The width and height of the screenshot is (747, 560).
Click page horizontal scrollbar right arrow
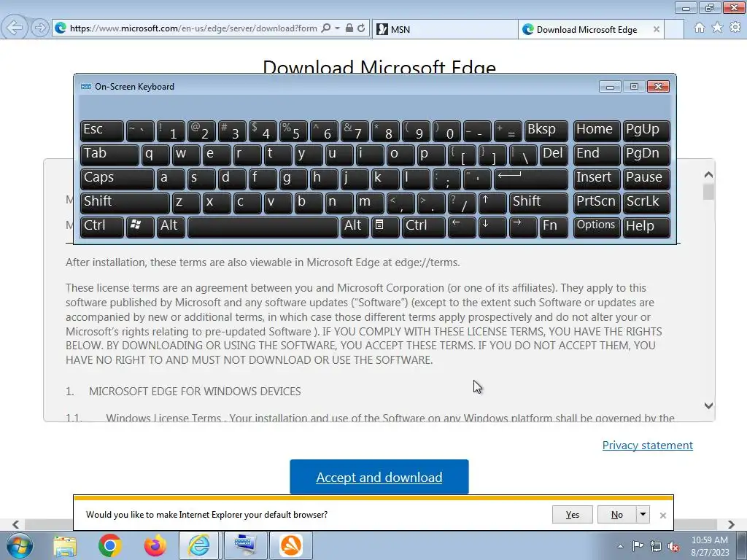[x=731, y=524]
